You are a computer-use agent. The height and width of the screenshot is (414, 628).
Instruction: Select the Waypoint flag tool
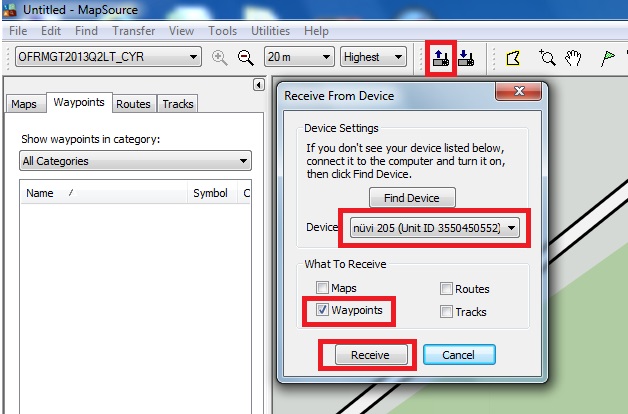(x=607, y=58)
